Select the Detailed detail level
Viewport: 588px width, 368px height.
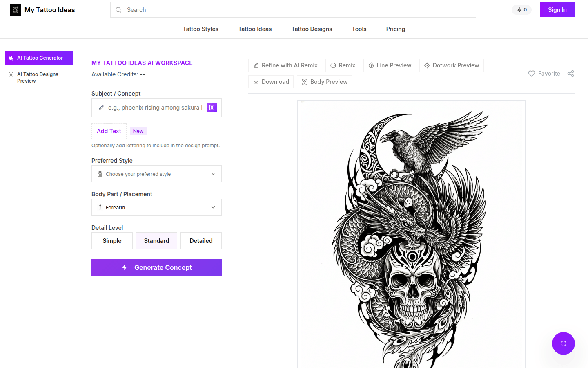tap(200, 240)
